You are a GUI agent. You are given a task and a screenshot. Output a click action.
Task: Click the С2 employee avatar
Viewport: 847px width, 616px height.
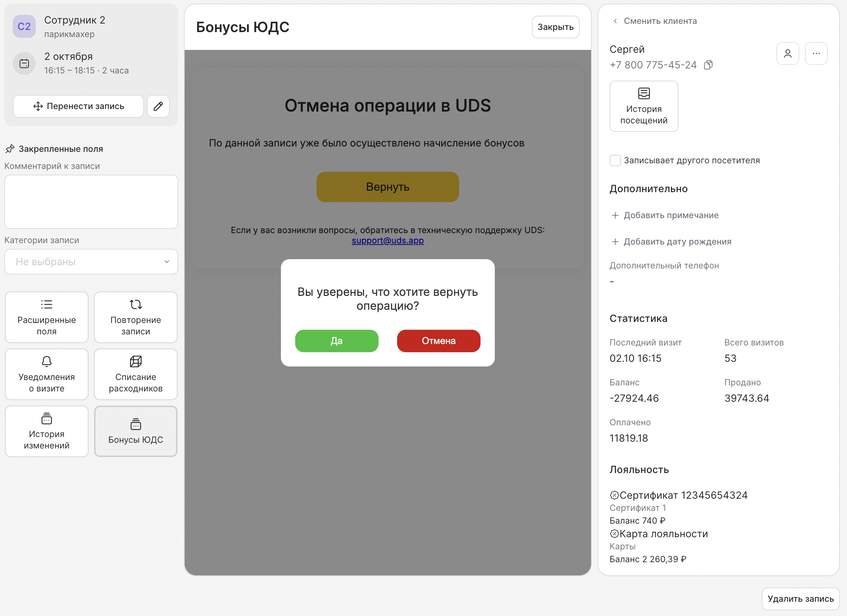pyautogui.click(x=24, y=26)
